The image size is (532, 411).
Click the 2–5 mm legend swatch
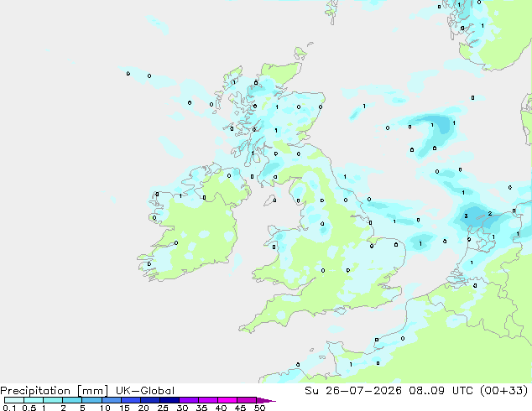pyautogui.click(x=72, y=400)
